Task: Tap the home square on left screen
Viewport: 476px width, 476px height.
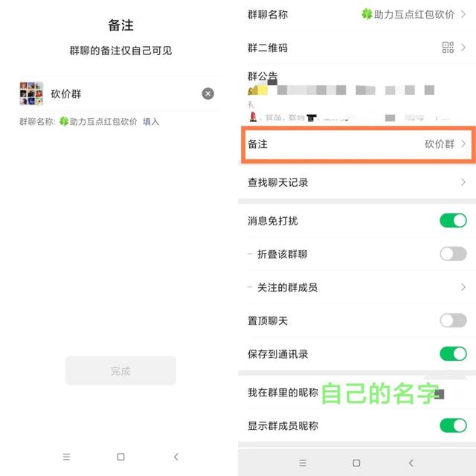Action: coord(120,457)
